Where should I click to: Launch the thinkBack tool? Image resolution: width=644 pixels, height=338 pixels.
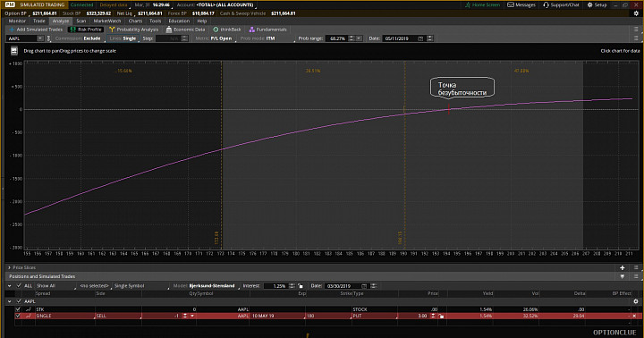tap(227, 30)
